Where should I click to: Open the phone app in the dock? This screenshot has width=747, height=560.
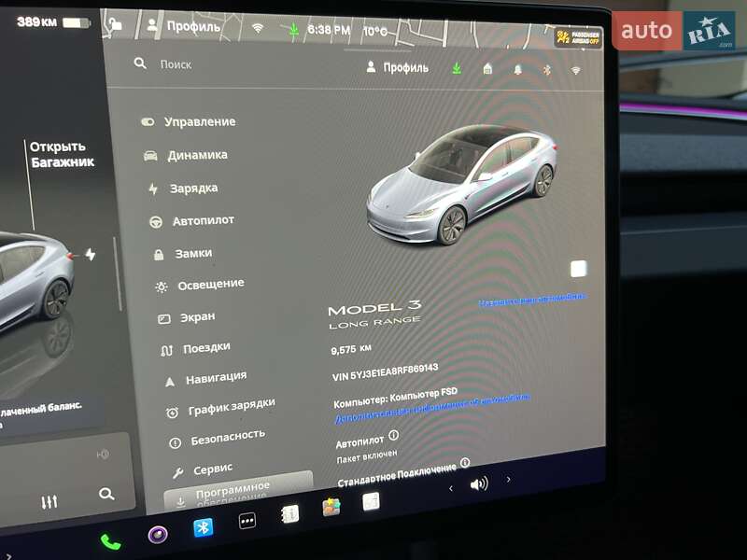[x=110, y=541]
